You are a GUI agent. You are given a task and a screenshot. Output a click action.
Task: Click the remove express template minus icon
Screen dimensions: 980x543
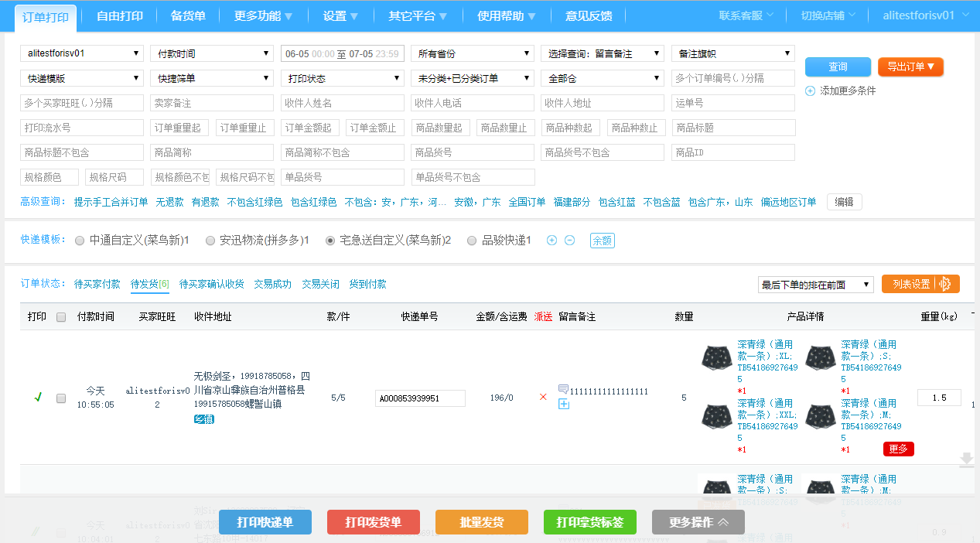569,241
